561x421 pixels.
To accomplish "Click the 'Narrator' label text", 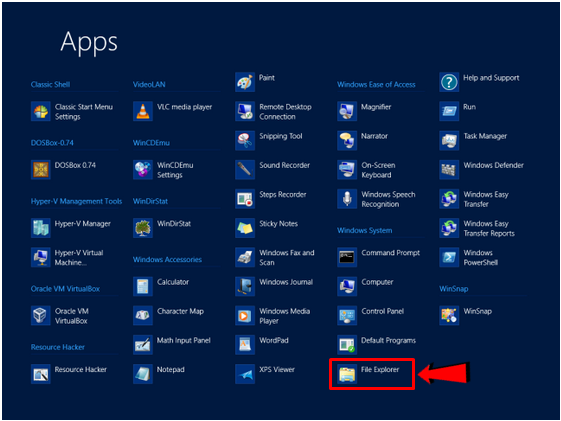I will tap(374, 136).
